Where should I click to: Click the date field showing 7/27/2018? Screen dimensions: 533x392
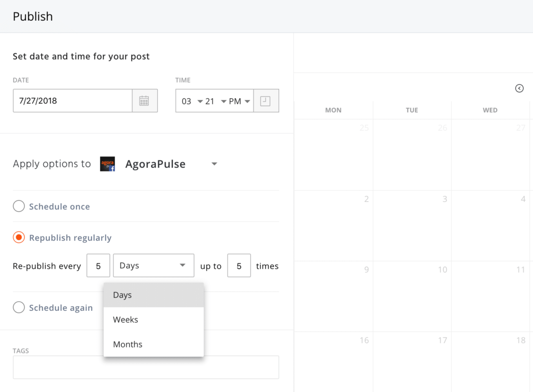pos(72,101)
